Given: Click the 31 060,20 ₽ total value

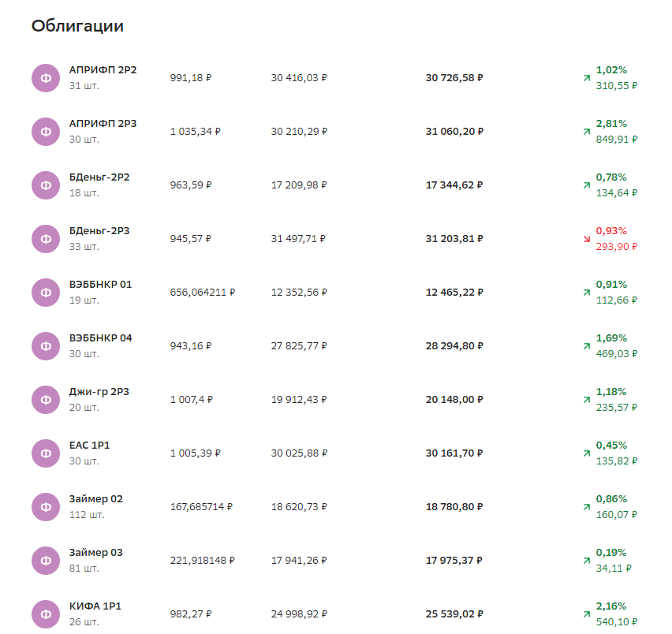Looking at the screenshot, I should pos(454,131).
